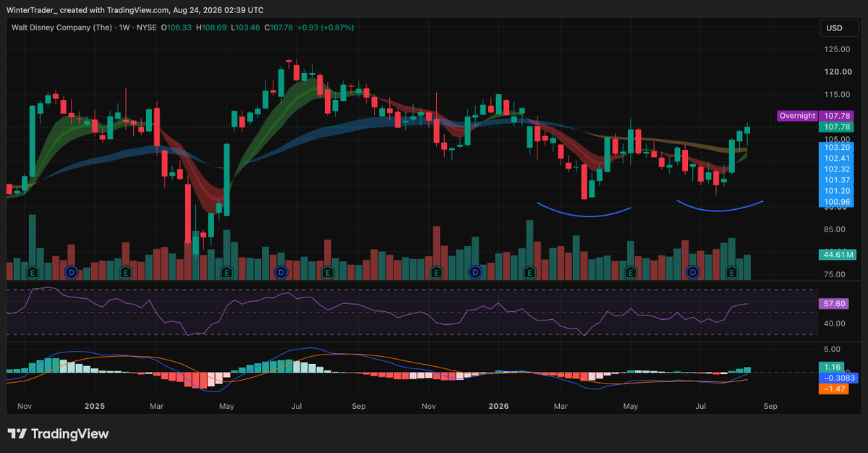Click the low price L103.46
868x453 pixels.
244,27
